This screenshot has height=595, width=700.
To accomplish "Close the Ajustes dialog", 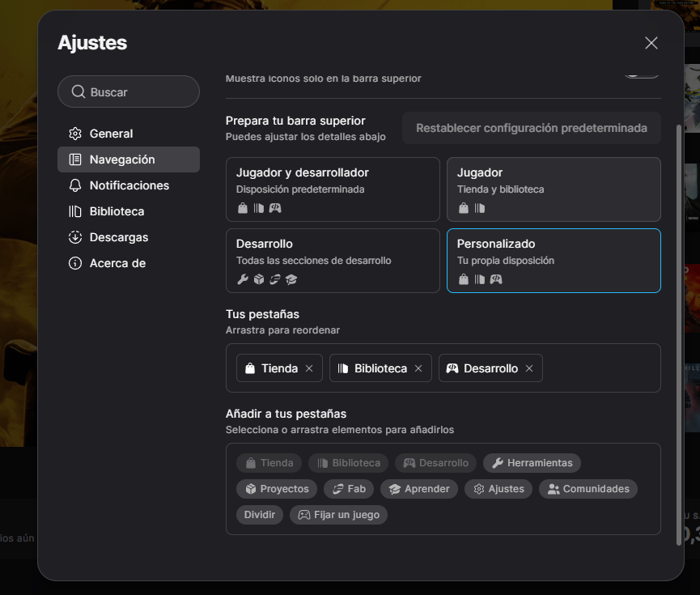I will coord(651,43).
